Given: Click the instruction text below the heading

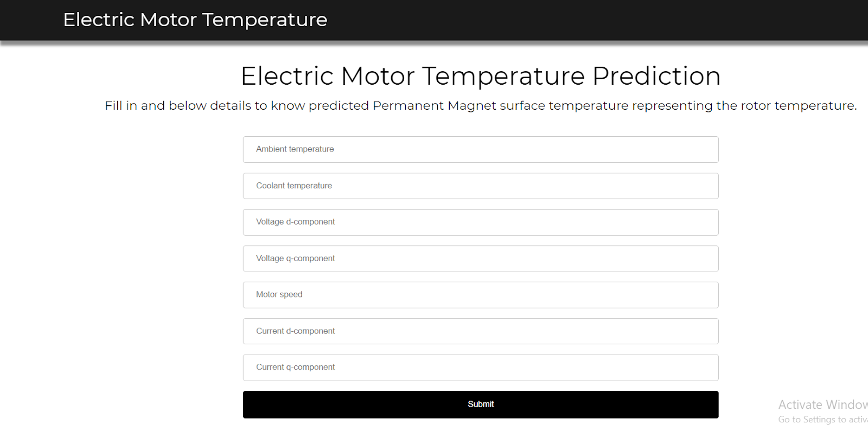Looking at the screenshot, I should click(x=481, y=105).
